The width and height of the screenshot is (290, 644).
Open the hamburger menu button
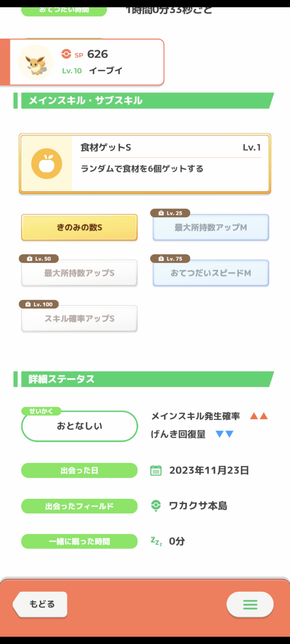pyautogui.click(x=250, y=604)
